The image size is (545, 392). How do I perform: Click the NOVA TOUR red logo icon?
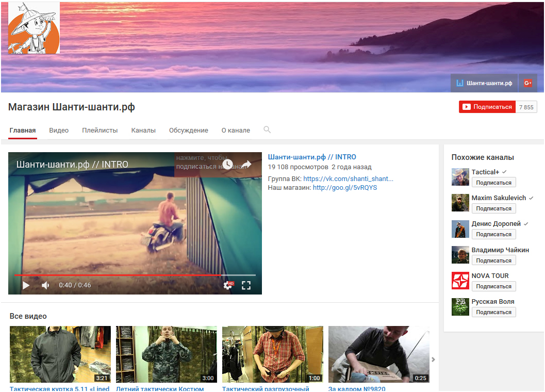click(x=460, y=281)
